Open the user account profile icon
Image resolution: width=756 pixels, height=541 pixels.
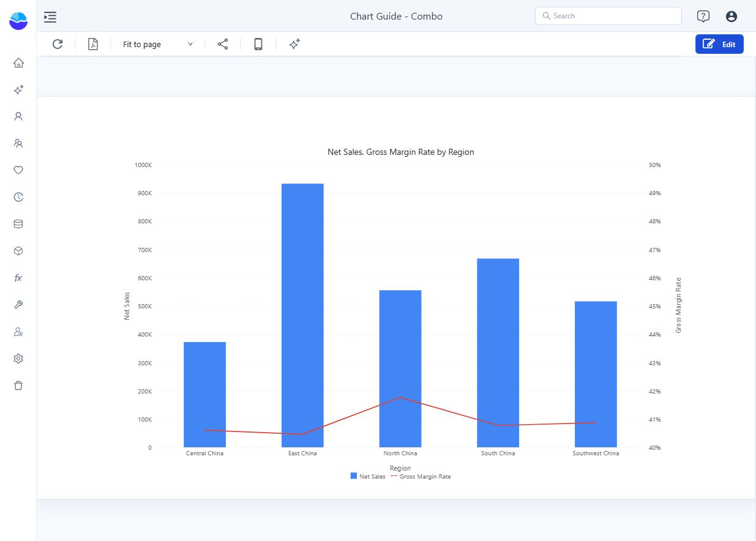(732, 17)
